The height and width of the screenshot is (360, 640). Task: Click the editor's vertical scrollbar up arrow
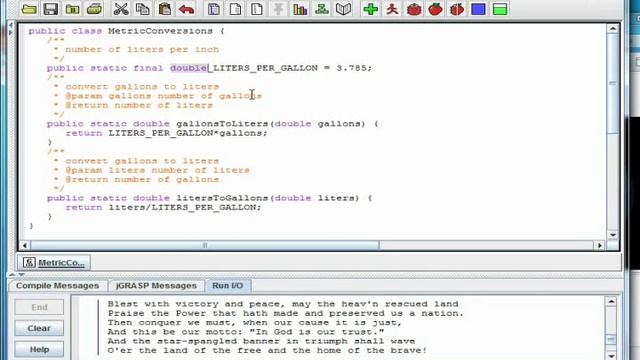(x=613, y=29)
